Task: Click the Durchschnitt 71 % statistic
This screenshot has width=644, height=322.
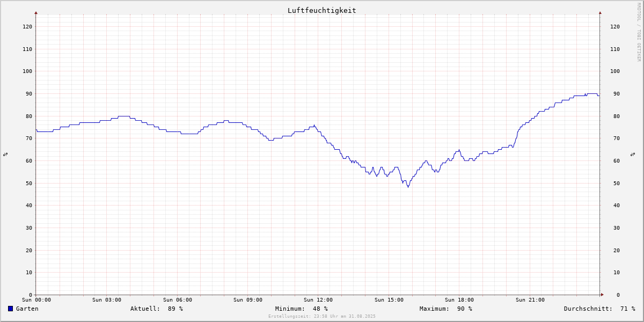Action: click(599, 309)
